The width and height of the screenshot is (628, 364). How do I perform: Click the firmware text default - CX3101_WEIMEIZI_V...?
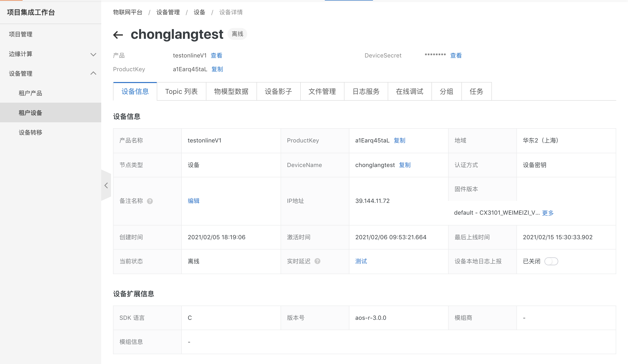click(497, 213)
